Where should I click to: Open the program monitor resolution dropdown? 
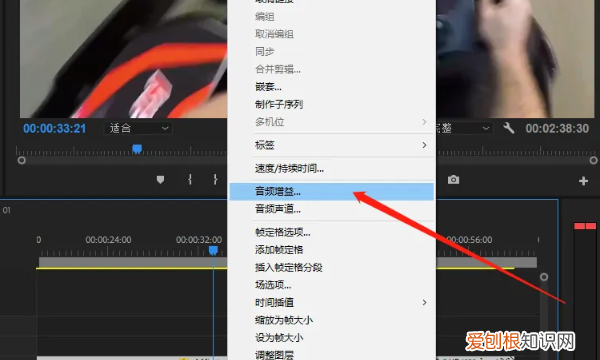464,129
